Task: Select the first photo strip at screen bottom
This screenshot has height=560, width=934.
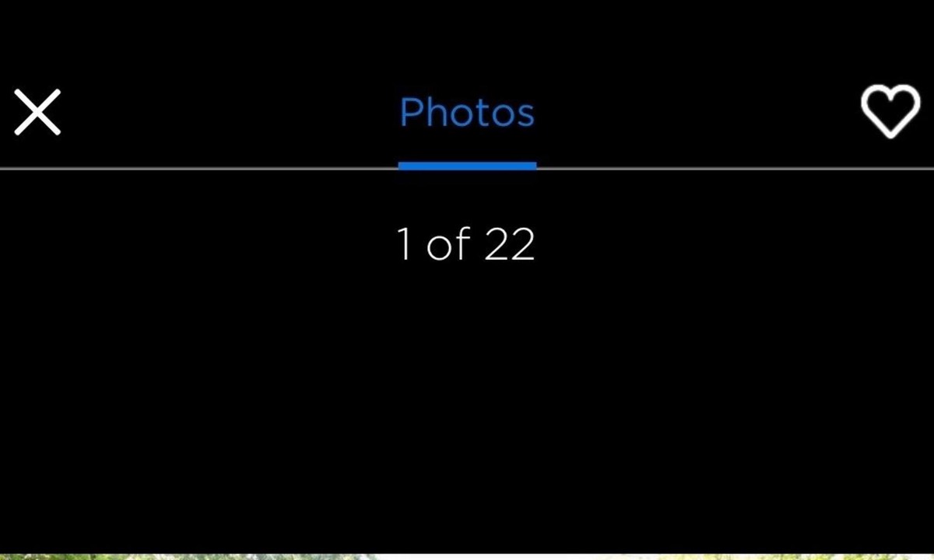Action: pyautogui.click(x=467, y=556)
